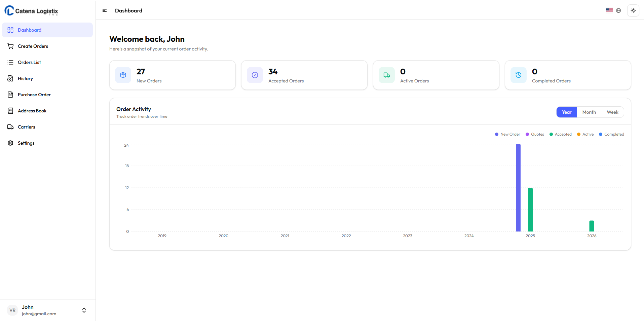The image size is (644, 321).
Task: Click the New Orders box icon
Action: click(123, 75)
